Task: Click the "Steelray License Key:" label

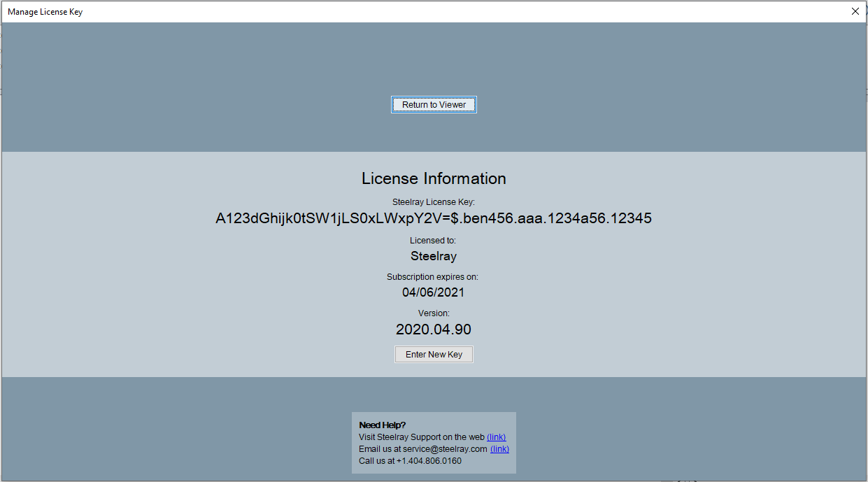Action: 434,202
